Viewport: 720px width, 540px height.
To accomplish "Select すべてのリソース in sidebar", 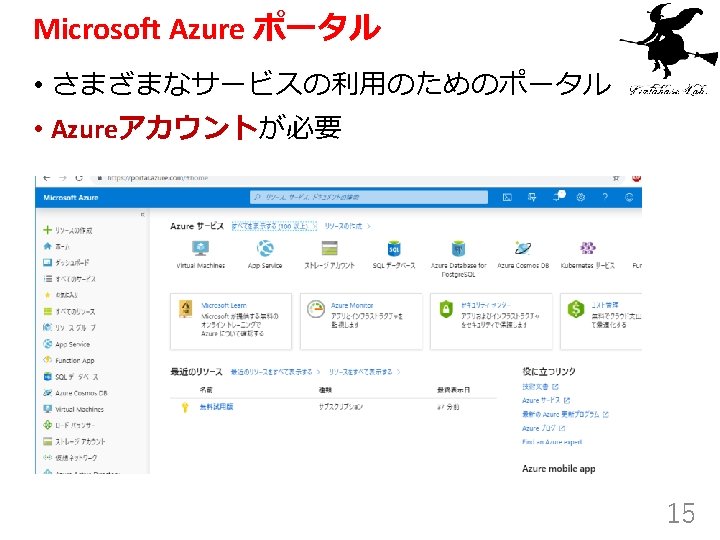I will [x=69, y=311].
